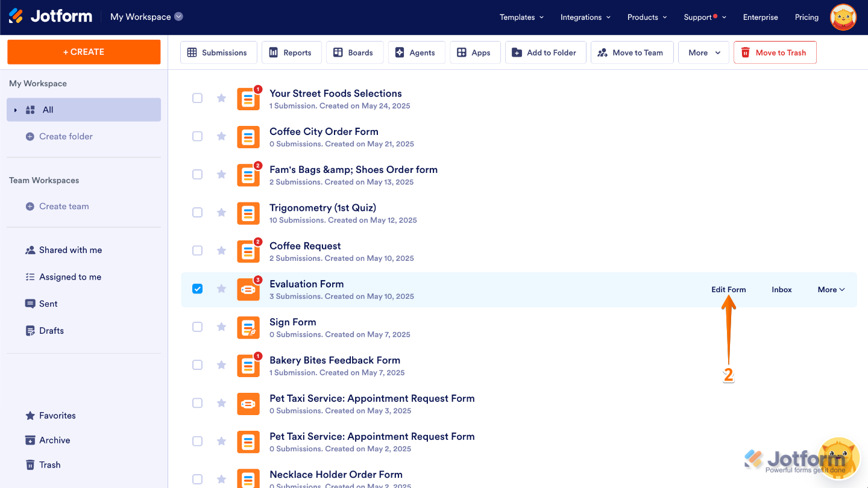Viewport: 868px width, 488px height.
Task: Open the Agents tool
Action: tap(416, 52)
